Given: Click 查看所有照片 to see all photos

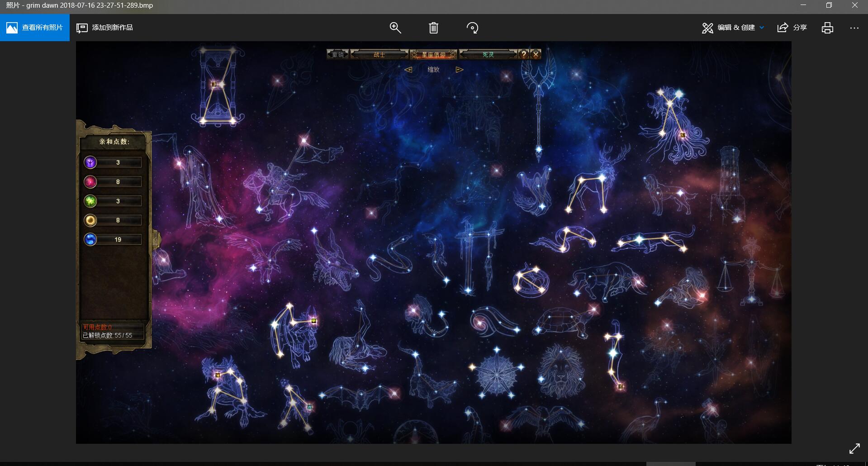Looking at the screenshot, I should pos(35,28).
